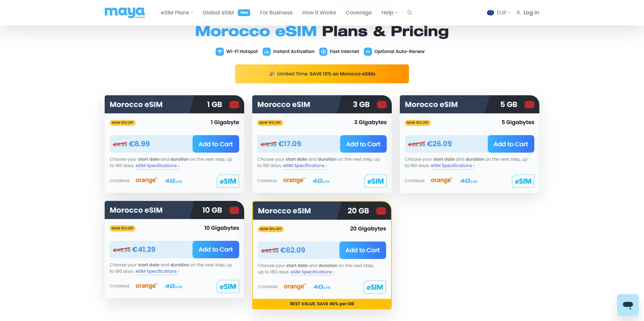Viewport: 644px width, 321px height.
Task: Click orange logo on 10 GB card
Action: coord(146,286)
